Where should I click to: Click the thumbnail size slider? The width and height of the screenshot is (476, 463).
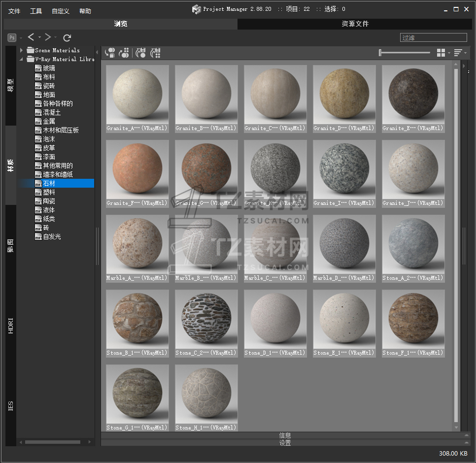click(404, 53)
